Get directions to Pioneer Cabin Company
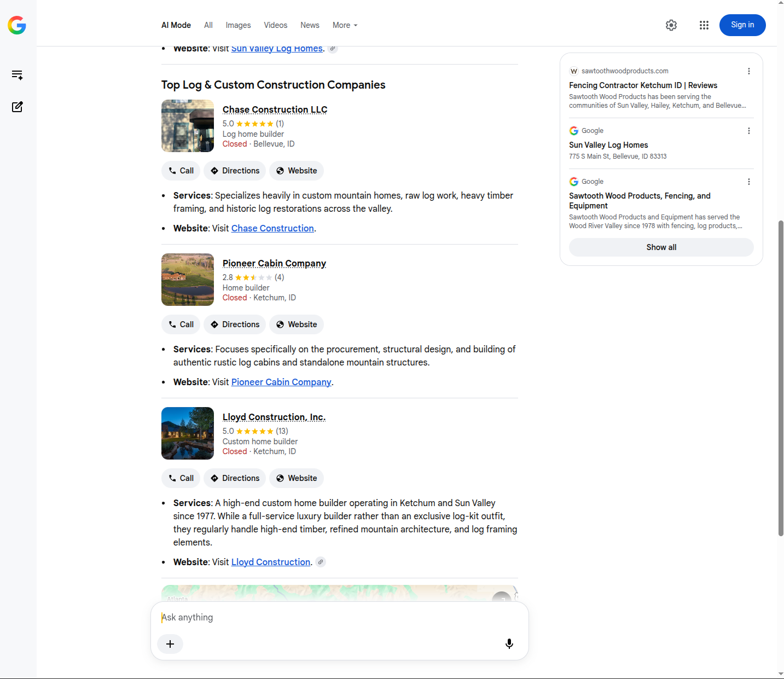784x679 pixels. 235,324
